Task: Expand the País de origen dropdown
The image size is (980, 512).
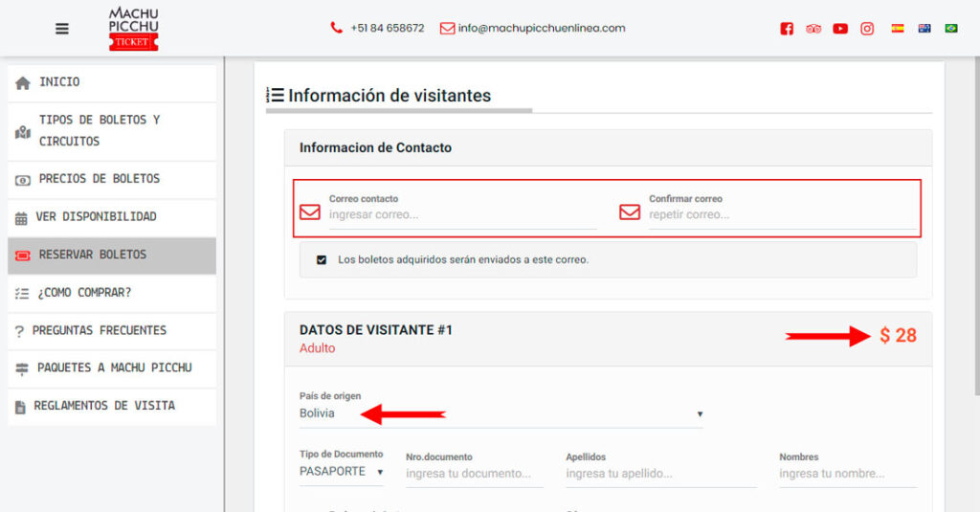Action: [x=501, y=413]
